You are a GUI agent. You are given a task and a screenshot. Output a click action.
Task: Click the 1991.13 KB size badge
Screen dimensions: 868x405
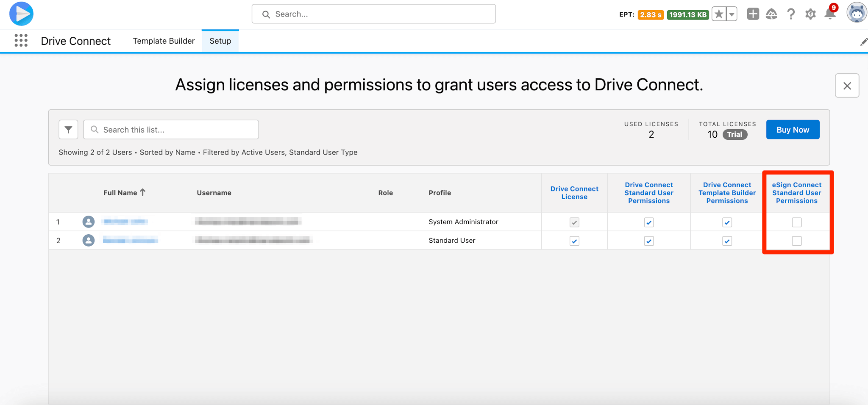(x=688, y=15)
